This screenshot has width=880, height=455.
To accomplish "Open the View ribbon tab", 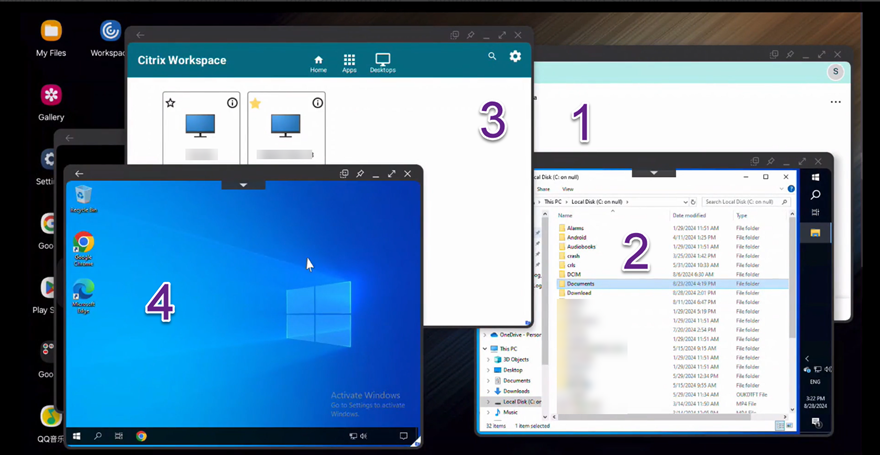I will [x=567, y=189].
